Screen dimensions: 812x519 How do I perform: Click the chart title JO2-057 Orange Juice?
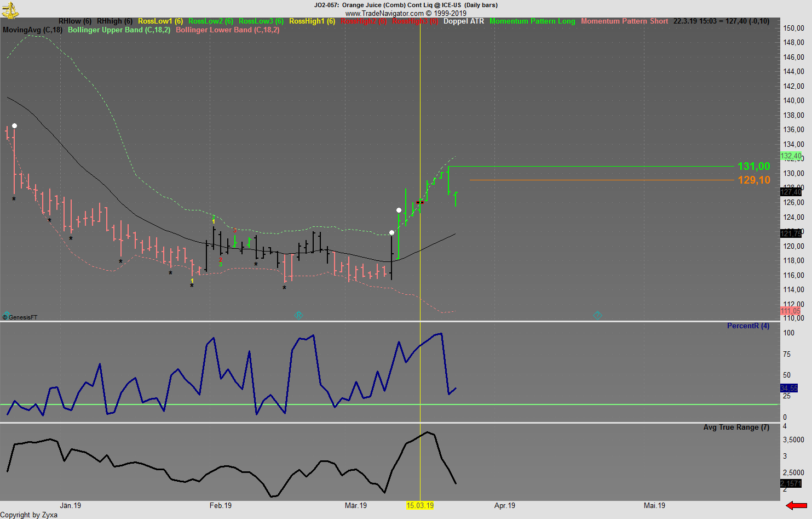(x=406, y=5)
